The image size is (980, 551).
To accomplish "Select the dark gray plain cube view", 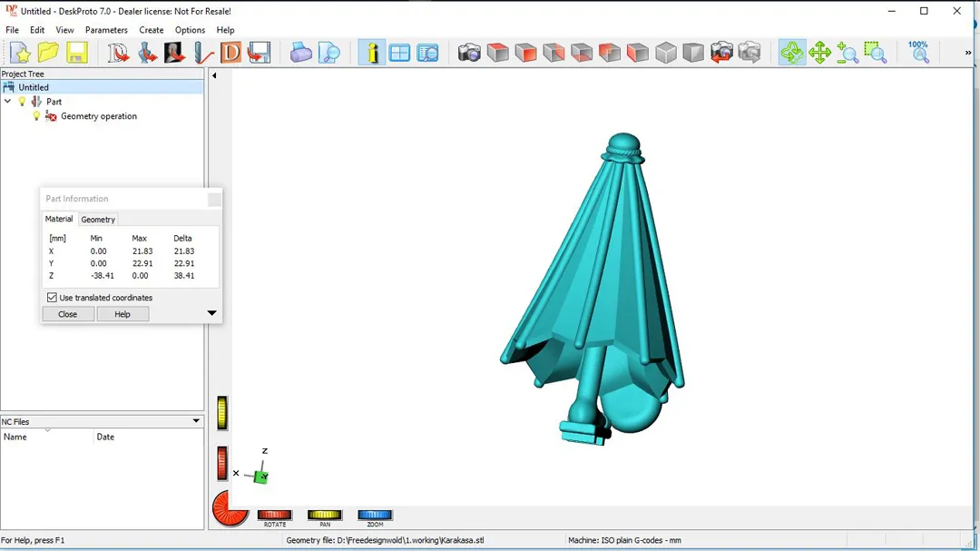I will coord(693,53).
